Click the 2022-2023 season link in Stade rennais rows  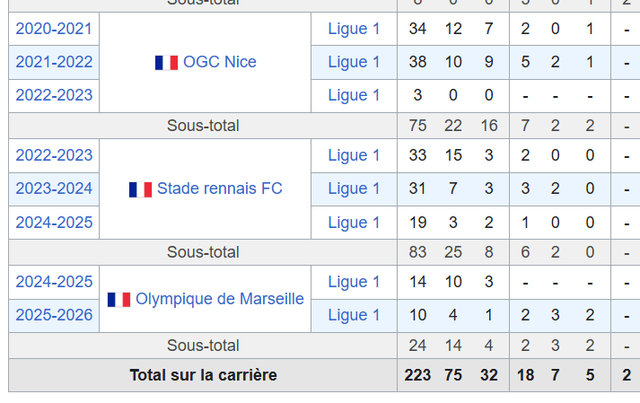click(54, 156)
